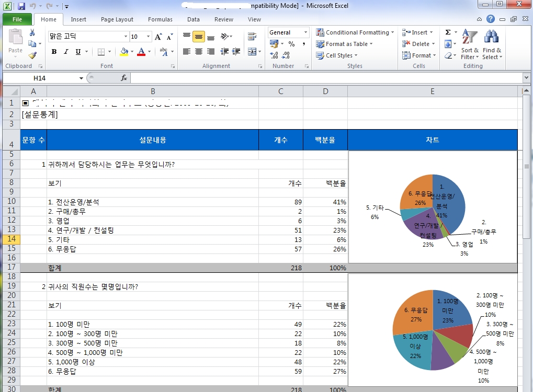Toggle Underline formatting
This screenshot has height=392, width=533.
(x=78, y=52)
